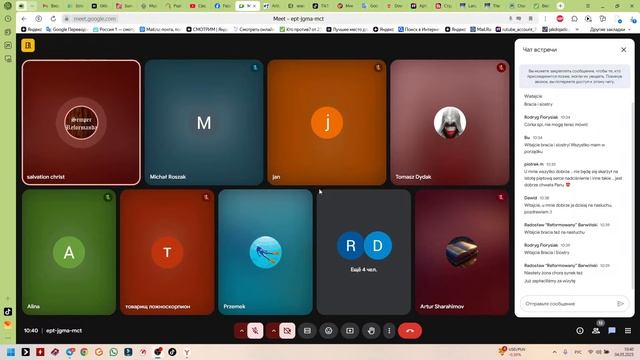Bookmark this page icon in address bar
The image size is (640, 360).
(x=531, y=19)
